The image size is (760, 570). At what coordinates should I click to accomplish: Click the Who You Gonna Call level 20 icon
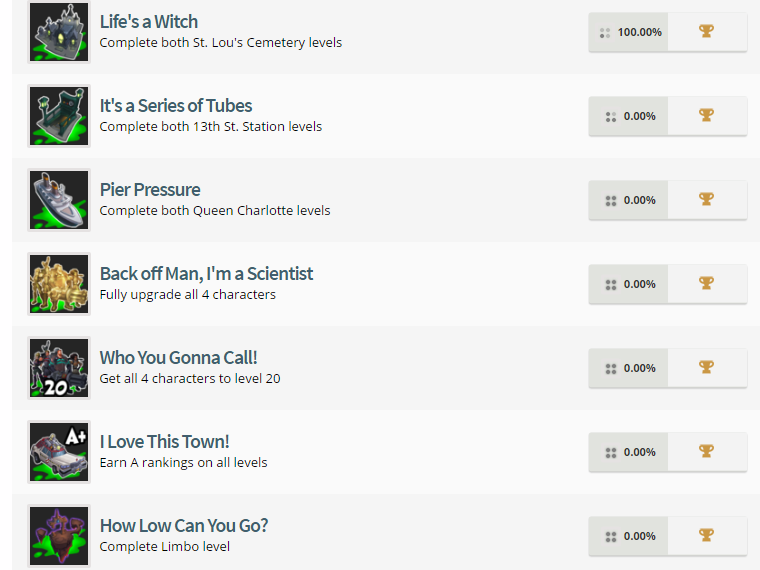tap(59, 368)
